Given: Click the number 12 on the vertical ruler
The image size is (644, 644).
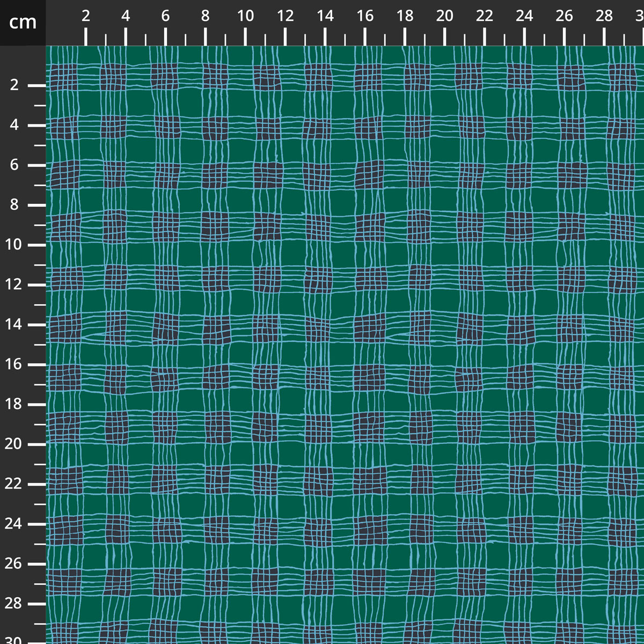Looking at the screenshot, I should tap(13, 283).
